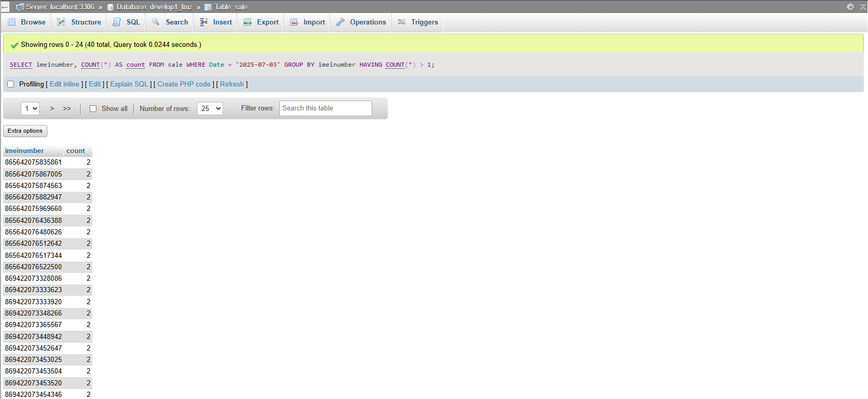Click the Structure tab icon
Image resolution: width=868 pixels, height=399 pixels.
coord(61,22)
